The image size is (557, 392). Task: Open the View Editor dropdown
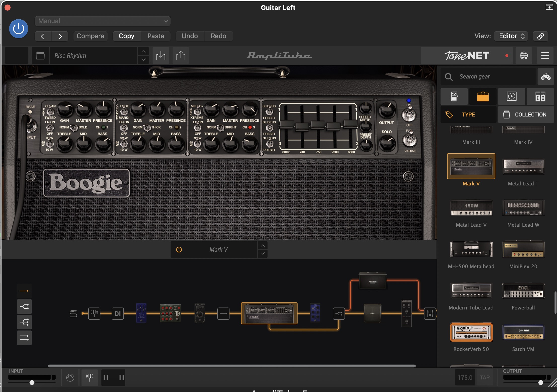click(x=511, y=36)
